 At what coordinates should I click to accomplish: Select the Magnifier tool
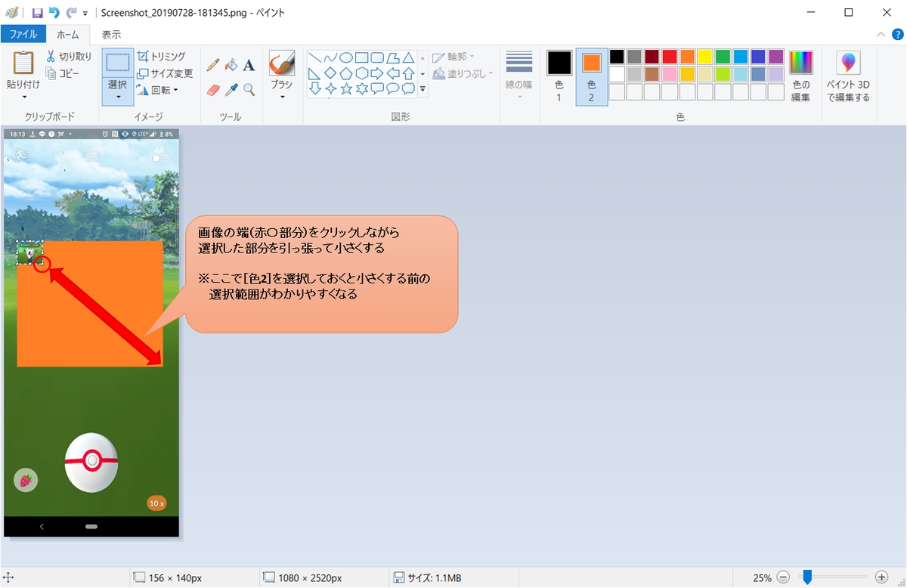[249, 88]
